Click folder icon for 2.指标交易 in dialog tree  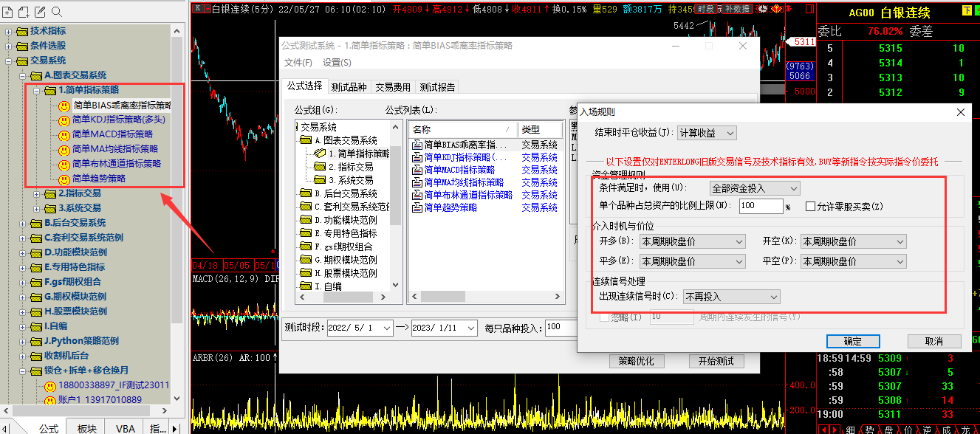319,167
